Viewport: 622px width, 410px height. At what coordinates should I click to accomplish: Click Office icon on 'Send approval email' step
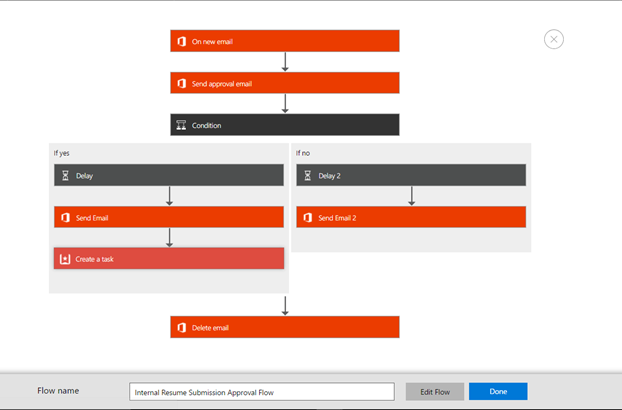click(181, 83)
